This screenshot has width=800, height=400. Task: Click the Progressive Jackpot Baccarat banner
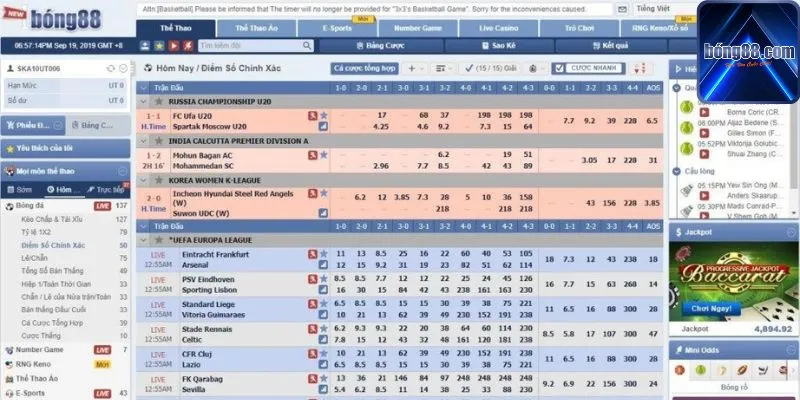734,282
